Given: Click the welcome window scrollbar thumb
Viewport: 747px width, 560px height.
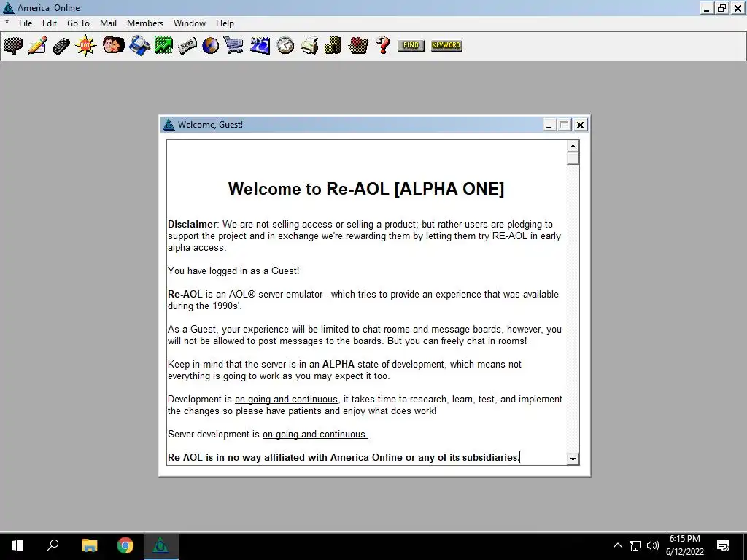Looking at the screenshot, I should [x=573, y=158].
